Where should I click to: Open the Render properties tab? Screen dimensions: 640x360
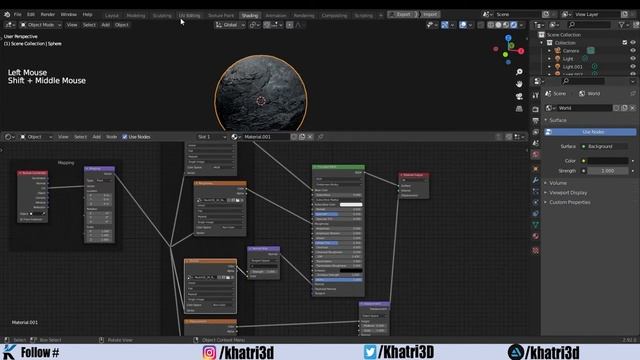tap(536, 109)
